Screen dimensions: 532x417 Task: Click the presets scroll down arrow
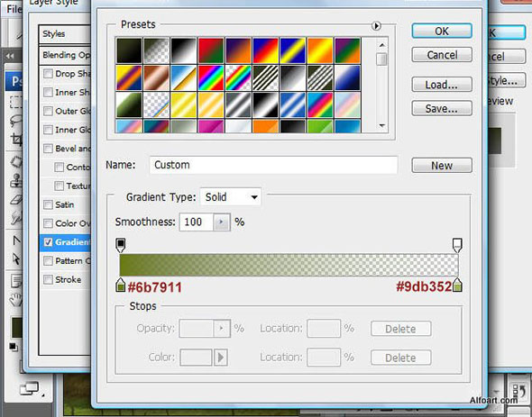[x=382, y=125]
